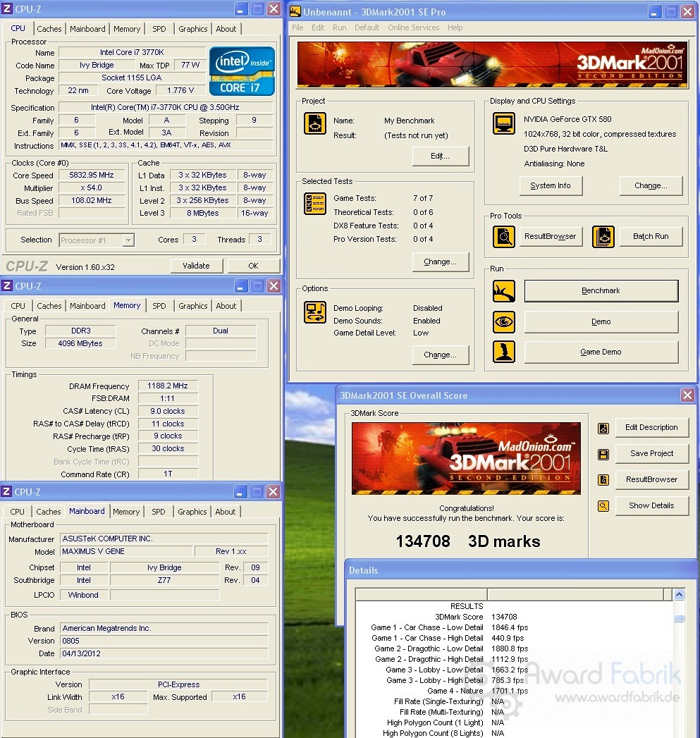
Task: Click the ResultBrowser button in Pro Tools
Action: pyautogui.click(x=551, y=236)
